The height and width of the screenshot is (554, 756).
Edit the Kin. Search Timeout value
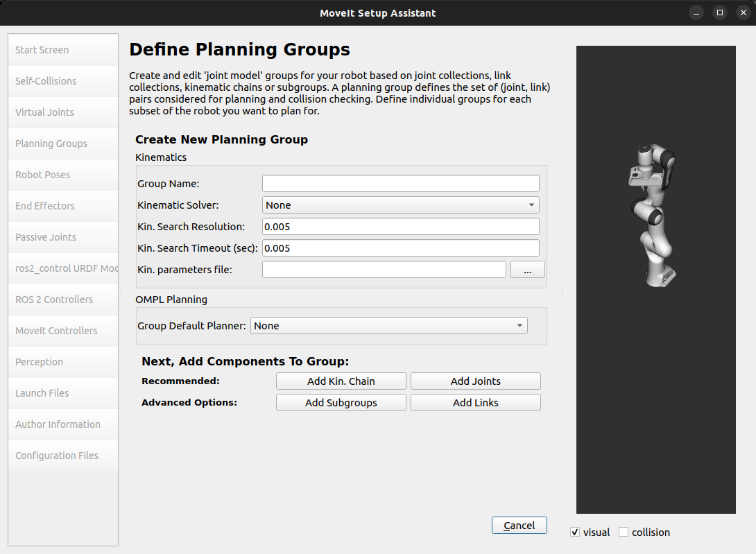(400, 248)
